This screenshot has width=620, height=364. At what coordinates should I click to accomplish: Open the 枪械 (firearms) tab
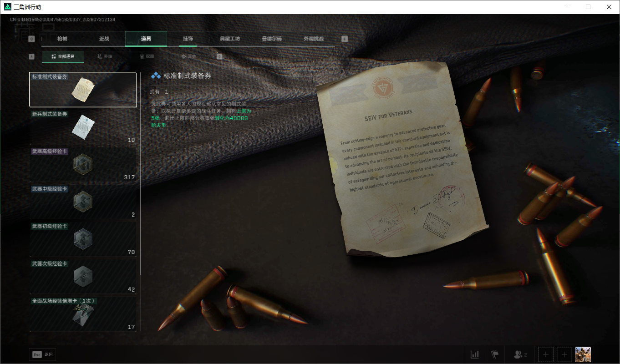pos(62,39)
